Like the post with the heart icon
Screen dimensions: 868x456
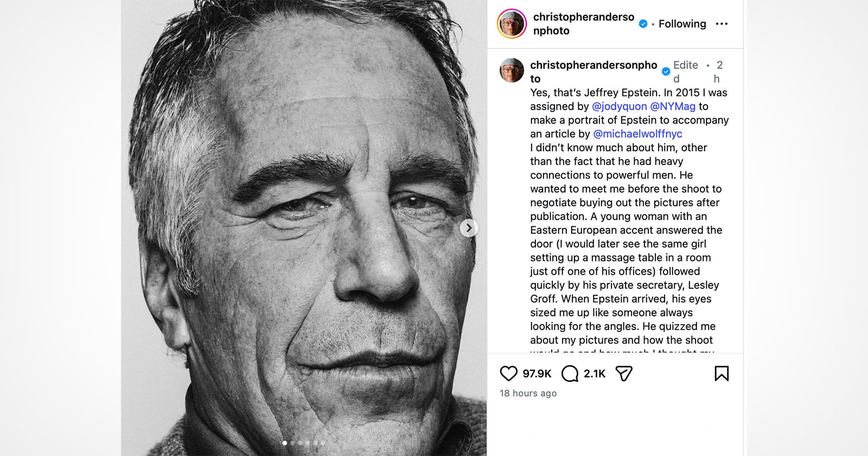pyautogui.click(x=509, y=373)
